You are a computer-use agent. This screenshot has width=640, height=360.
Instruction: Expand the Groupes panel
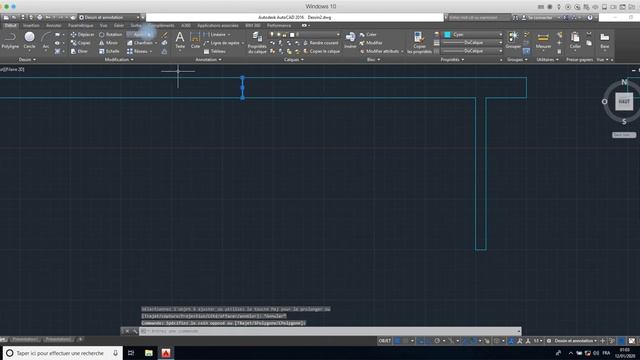517,60
